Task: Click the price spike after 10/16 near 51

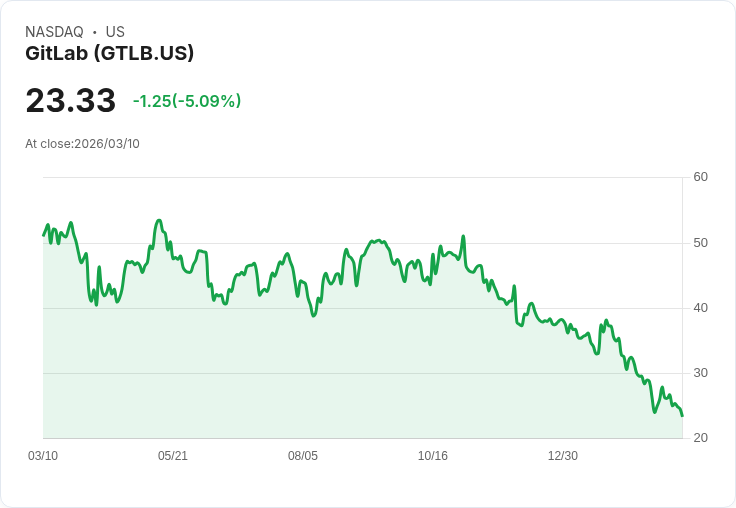Action: [463, 236]
